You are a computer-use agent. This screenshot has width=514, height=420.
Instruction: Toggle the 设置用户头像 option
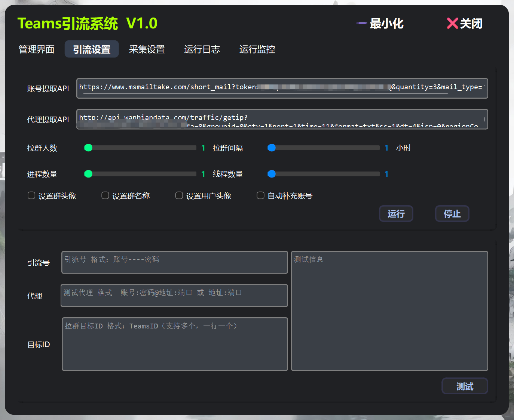(179, 195)
